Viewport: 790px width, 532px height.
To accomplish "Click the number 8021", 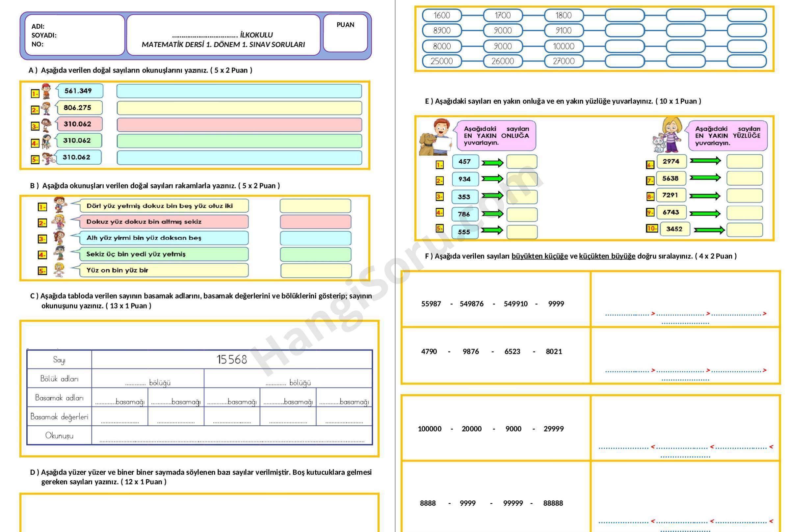I will pos(554,352).
